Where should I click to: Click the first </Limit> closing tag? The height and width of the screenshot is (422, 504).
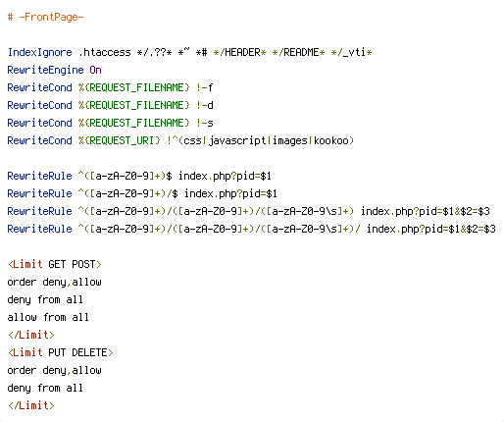31,335
